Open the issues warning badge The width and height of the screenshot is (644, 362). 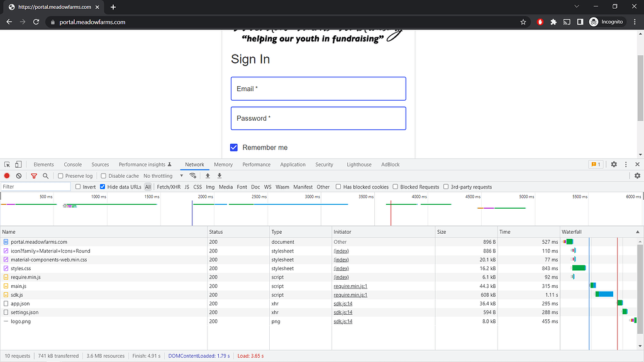pyautogui.click(x=596, y=164)
